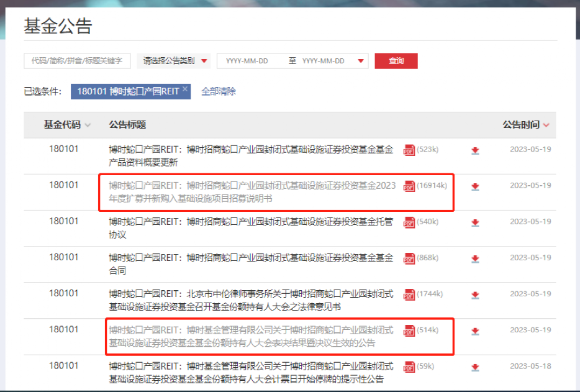Remove the 180101 博时蛇口产园REIT filter tag

click(185, 88)
